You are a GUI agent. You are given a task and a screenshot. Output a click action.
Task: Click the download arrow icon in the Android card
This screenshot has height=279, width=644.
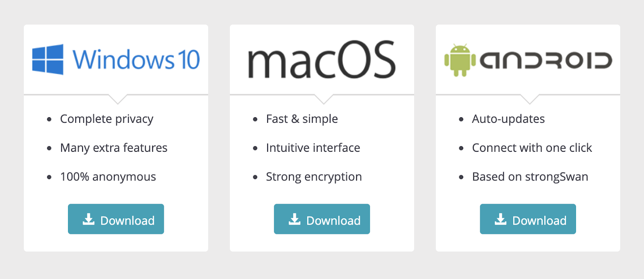[501, 219]
